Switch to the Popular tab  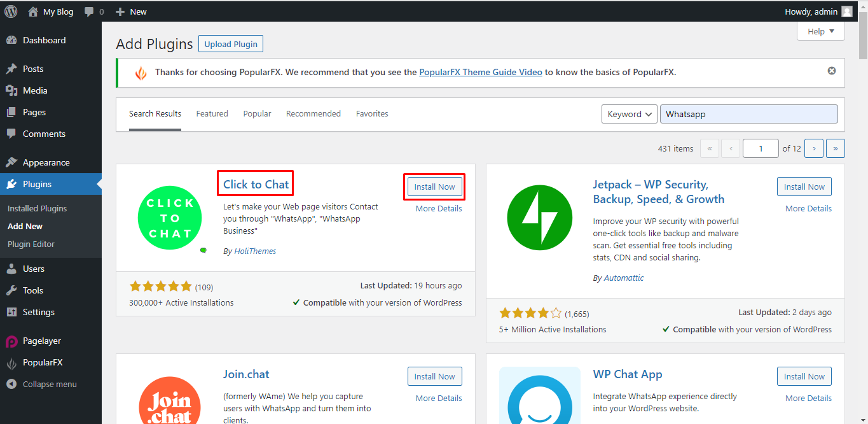coord(257,114)
